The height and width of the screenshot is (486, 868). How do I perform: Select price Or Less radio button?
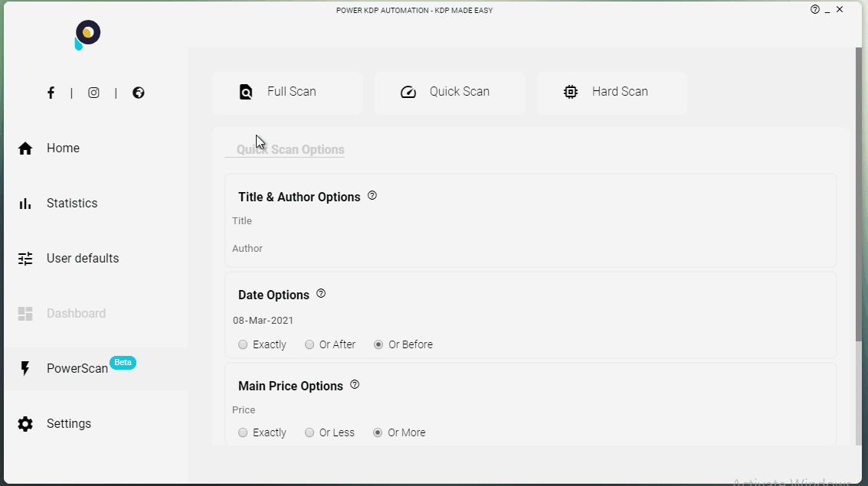click(310, 432)
